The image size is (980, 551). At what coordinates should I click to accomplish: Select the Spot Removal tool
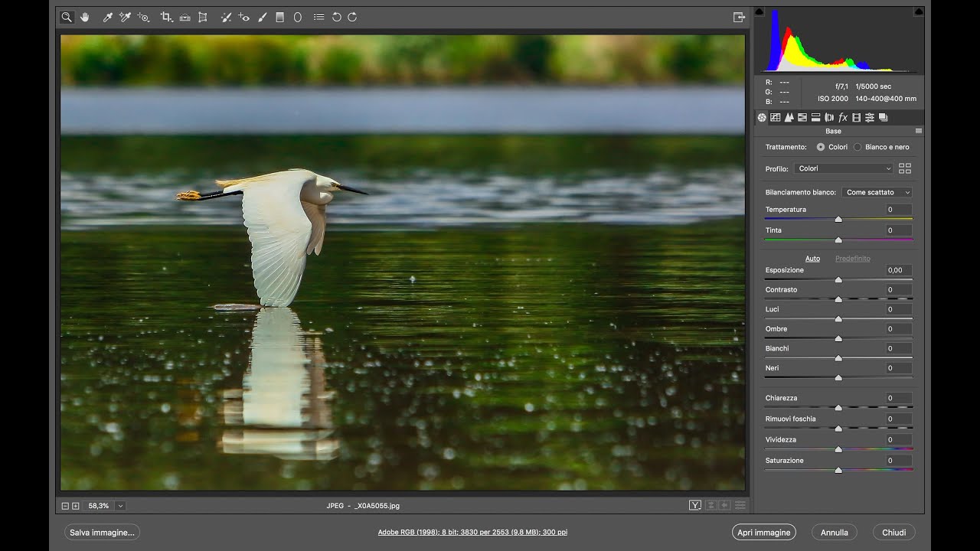tap(226, 17)
